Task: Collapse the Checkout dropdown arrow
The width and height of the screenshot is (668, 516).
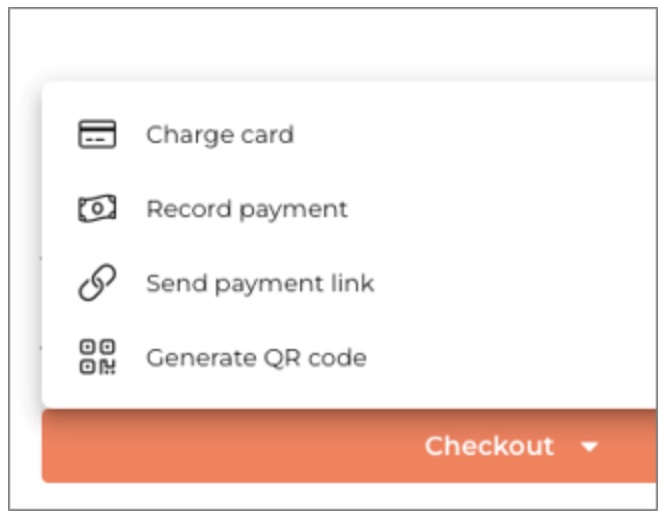Action: 590,447
